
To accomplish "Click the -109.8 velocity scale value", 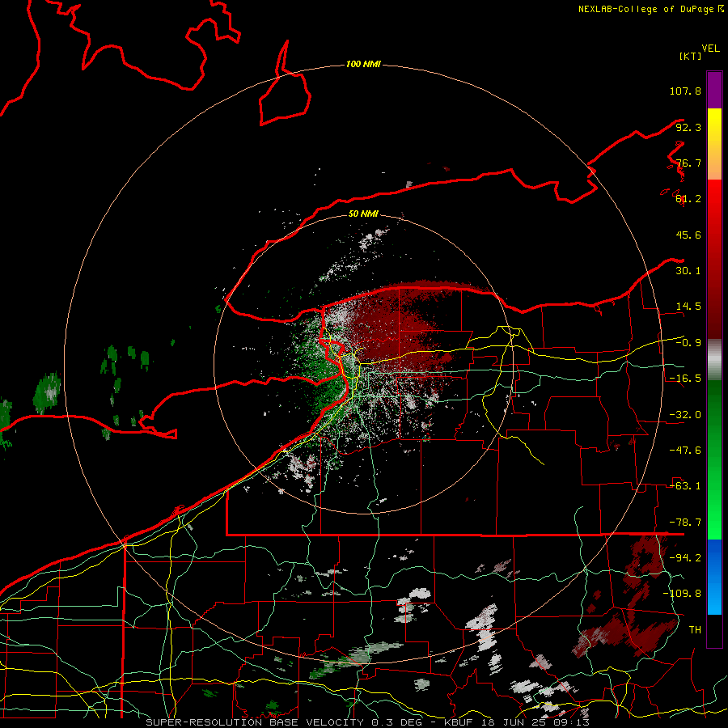I will click(682, 594).
